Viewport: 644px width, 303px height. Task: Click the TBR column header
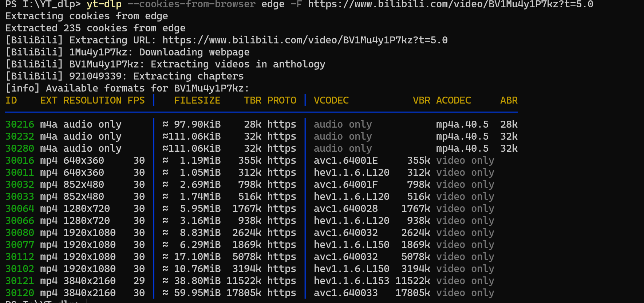(253, 100)
